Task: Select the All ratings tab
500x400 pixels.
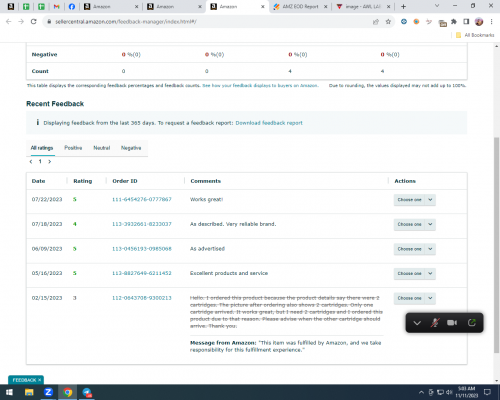Action: tap(42, 148)
